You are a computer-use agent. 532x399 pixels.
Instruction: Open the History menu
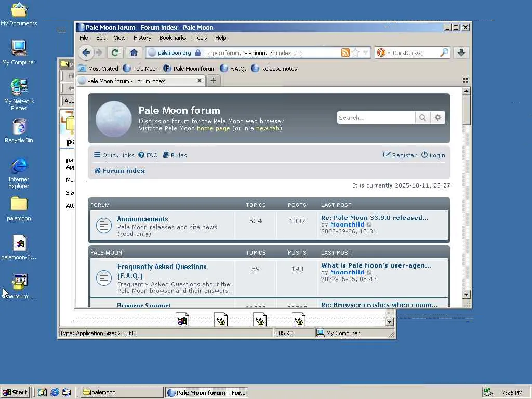142,38
